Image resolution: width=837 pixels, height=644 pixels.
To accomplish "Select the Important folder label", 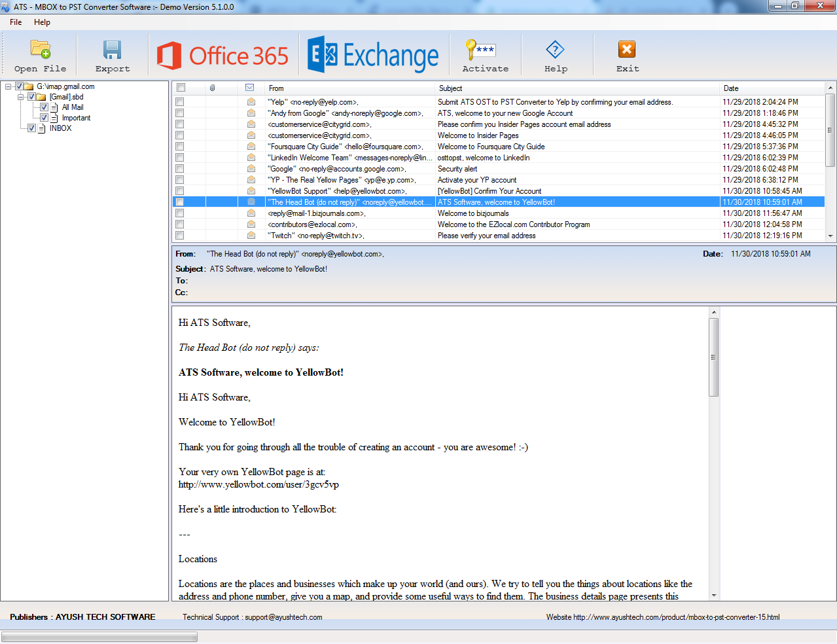I will click(x=76, y=118).
